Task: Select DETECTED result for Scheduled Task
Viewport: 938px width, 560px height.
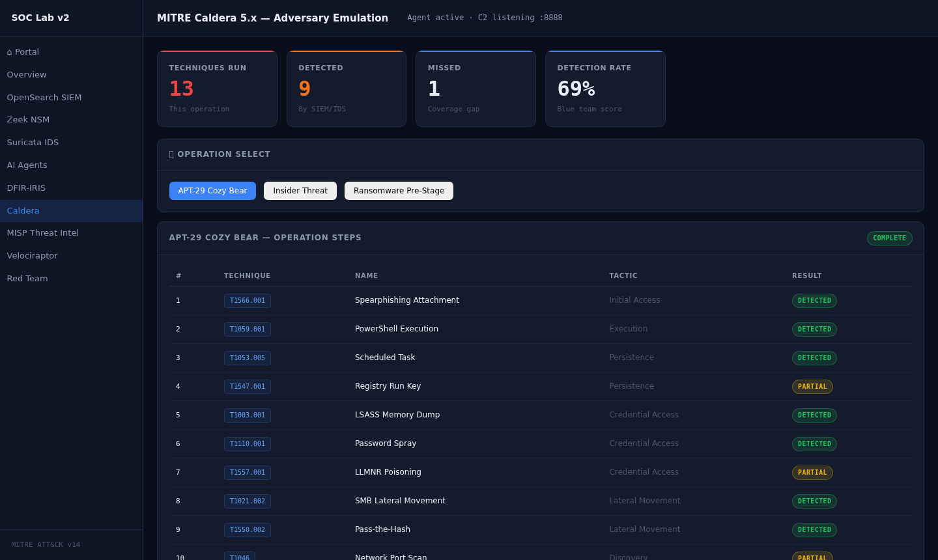Action: (814, 358)
